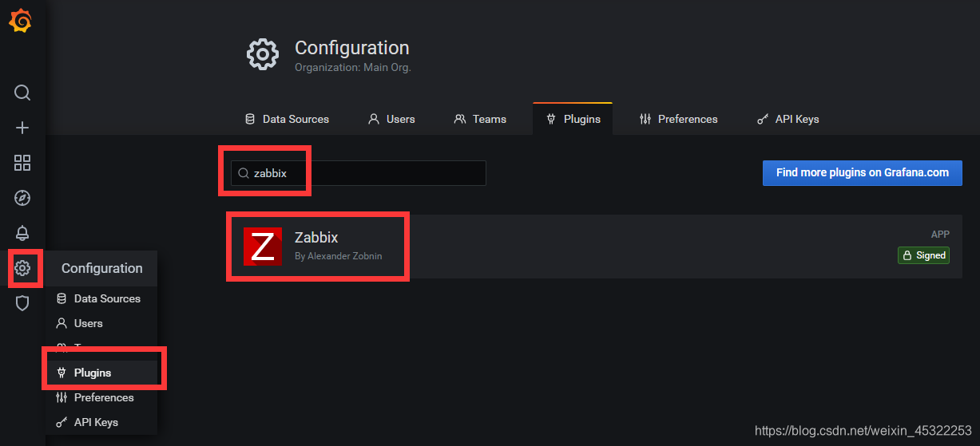Switch to the API Keys tab
Screen dimensions: 980x446
point(788,119)
